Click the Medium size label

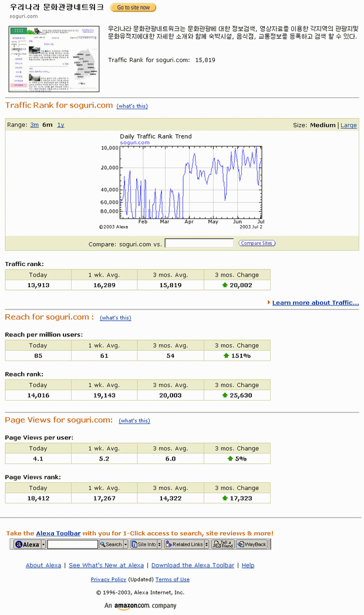tap(323, 125)
